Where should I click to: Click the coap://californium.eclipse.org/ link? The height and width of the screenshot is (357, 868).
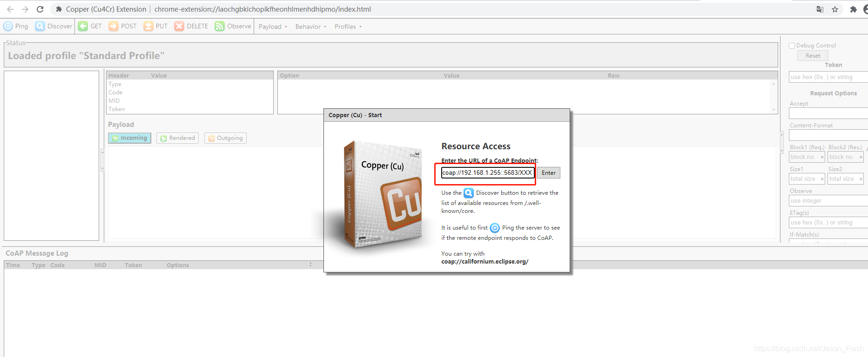point(484,262)
